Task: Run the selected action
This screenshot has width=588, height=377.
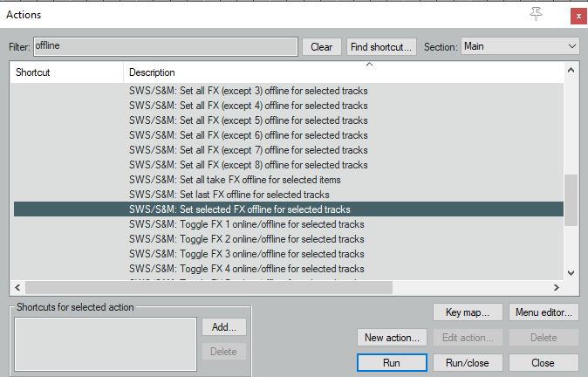Action: click(392, 363)
